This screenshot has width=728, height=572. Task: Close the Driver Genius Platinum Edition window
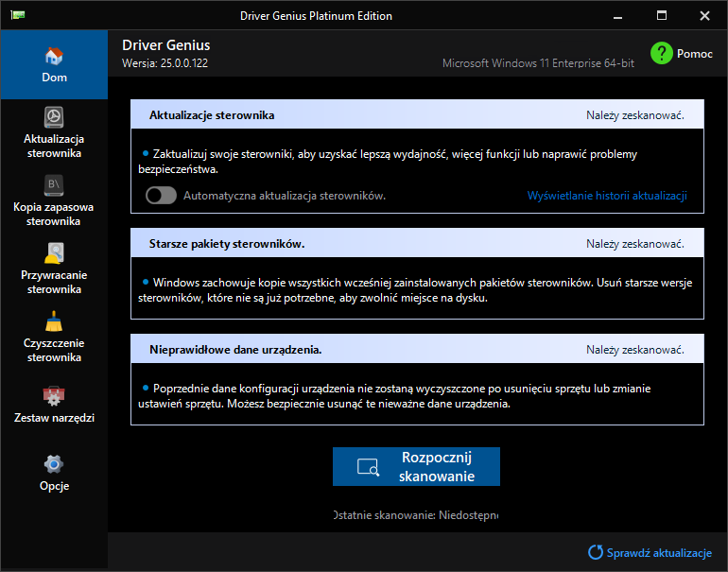pyautogui.click(x=704, y=16)
